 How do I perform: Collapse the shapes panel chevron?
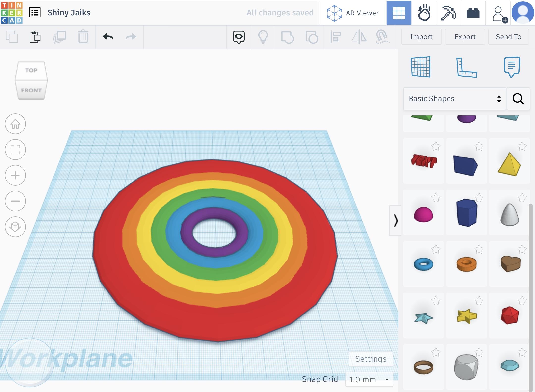point(396,221)
